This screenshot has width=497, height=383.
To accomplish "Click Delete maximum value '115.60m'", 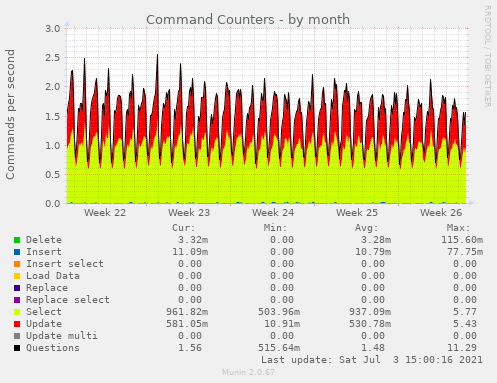I will point(462,240).
